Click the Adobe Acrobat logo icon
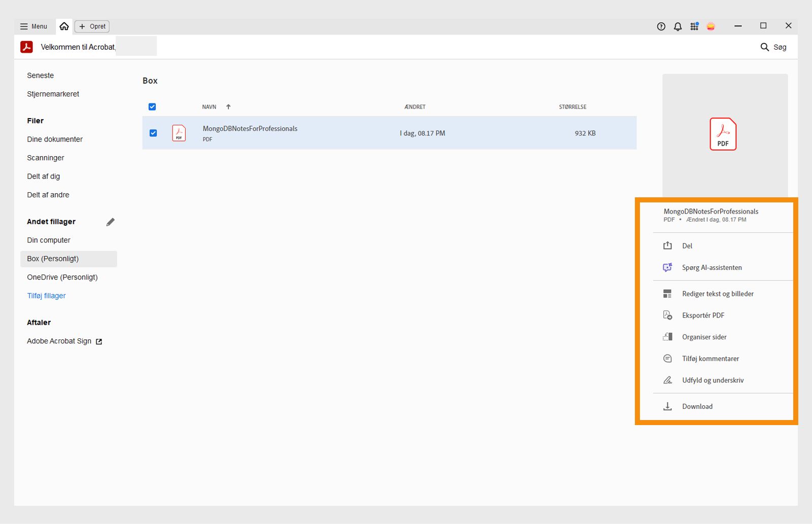Image resolution: width=812 pixels, height=524 pixels. [26, 47]
